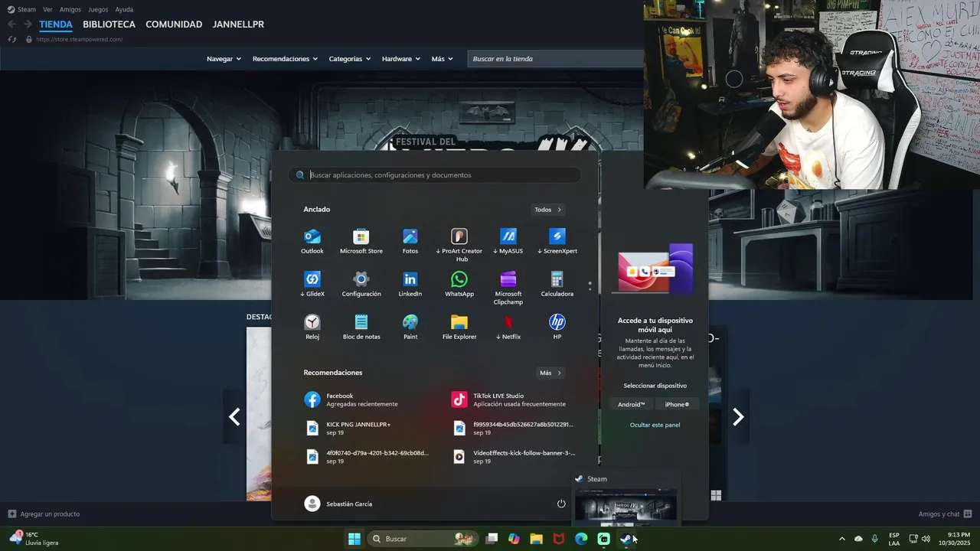Open Sebastián García user account

coord(338,504)
